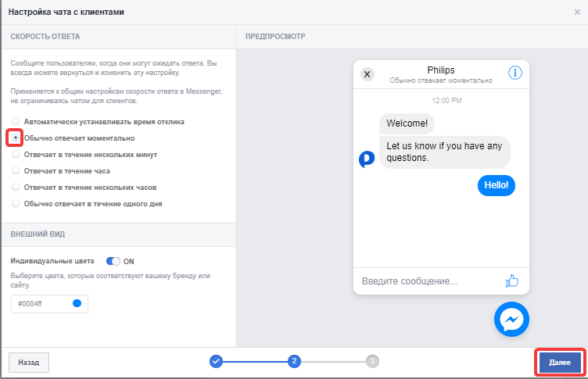Click 'Let us know if you have any questions.' bubble
This screenshot has height=379, width=588.
(x=445, y=152)
